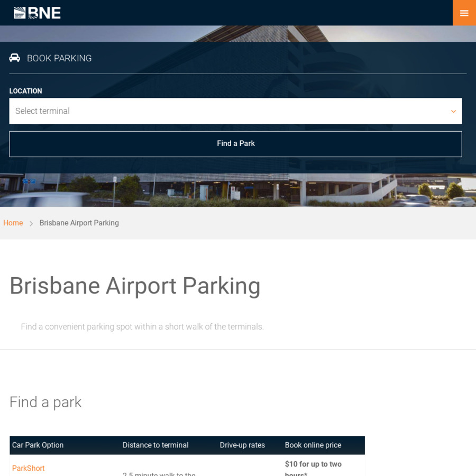The height and width of the screenshot is (476, 476).
Task: Click the Drive-up rates column header
Action: pos(242,445)
